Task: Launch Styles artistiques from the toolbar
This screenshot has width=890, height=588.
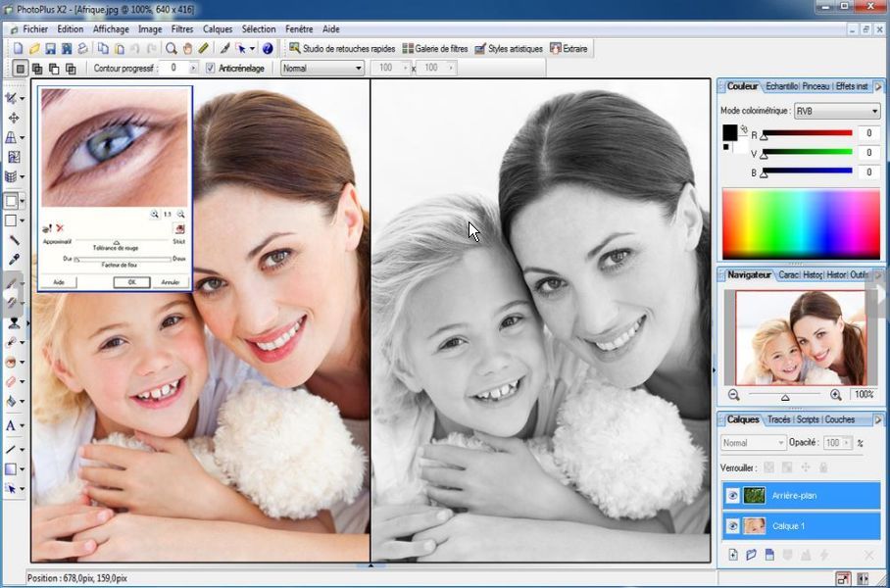Action: 508,48
